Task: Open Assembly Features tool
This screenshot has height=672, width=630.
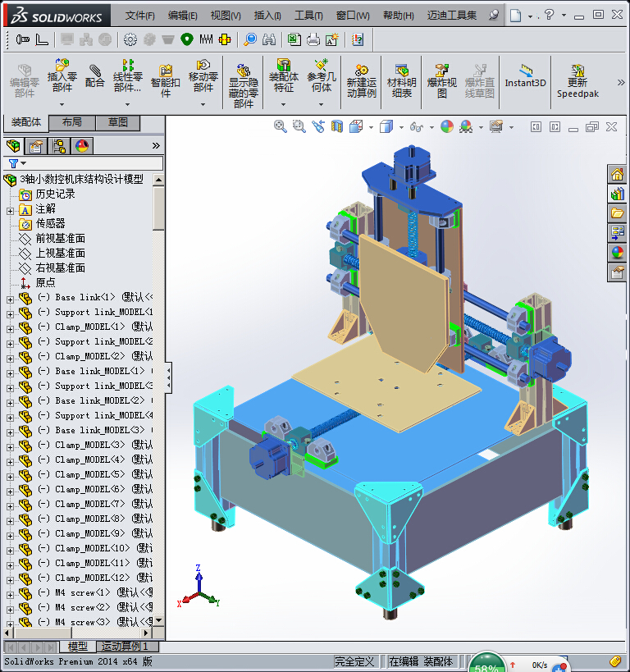Action: point(283,75)
